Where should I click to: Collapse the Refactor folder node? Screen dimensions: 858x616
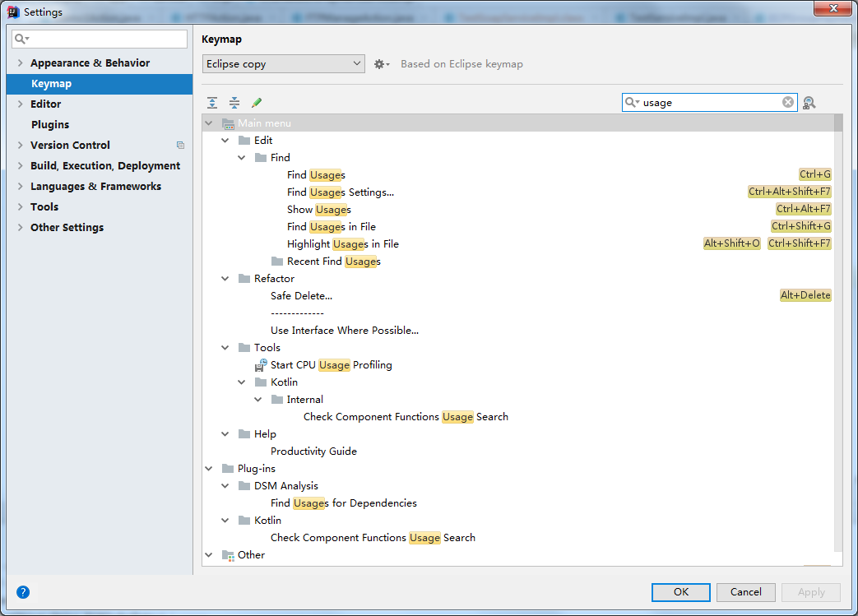point(225,279)
